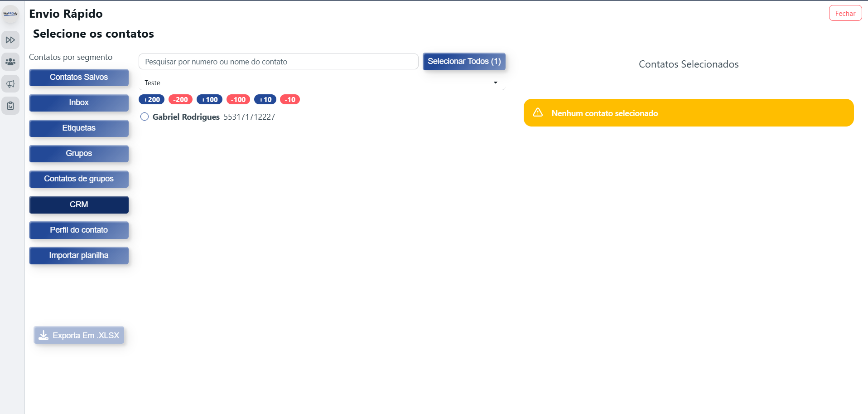Open the CRM segment
Viewport: 868px width, 414px height.
tap(79, 205)
